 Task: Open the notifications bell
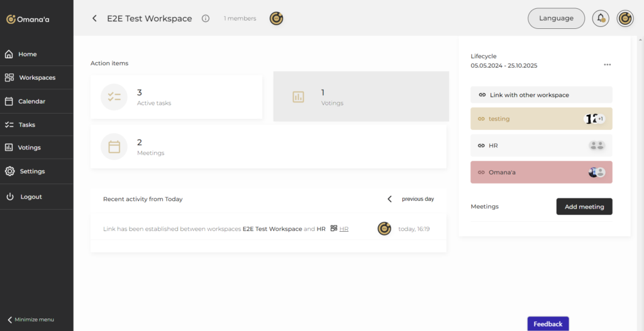pos(601,18)
